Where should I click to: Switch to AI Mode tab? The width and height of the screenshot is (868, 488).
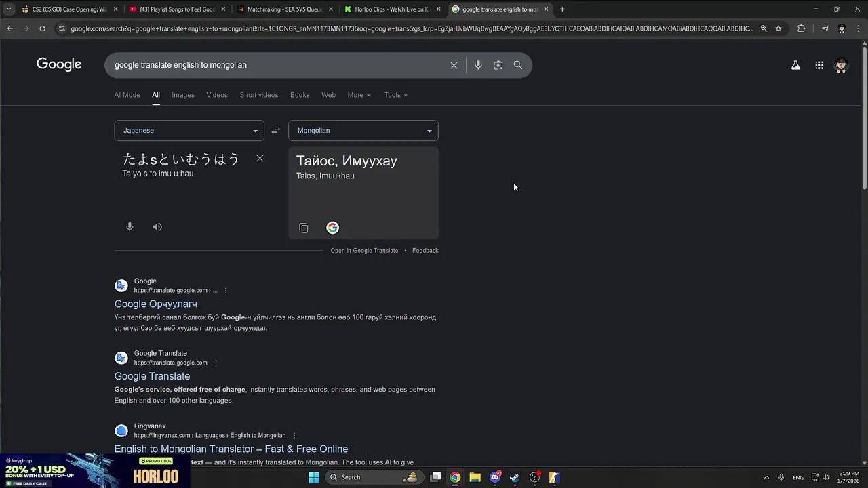[127, 95]
